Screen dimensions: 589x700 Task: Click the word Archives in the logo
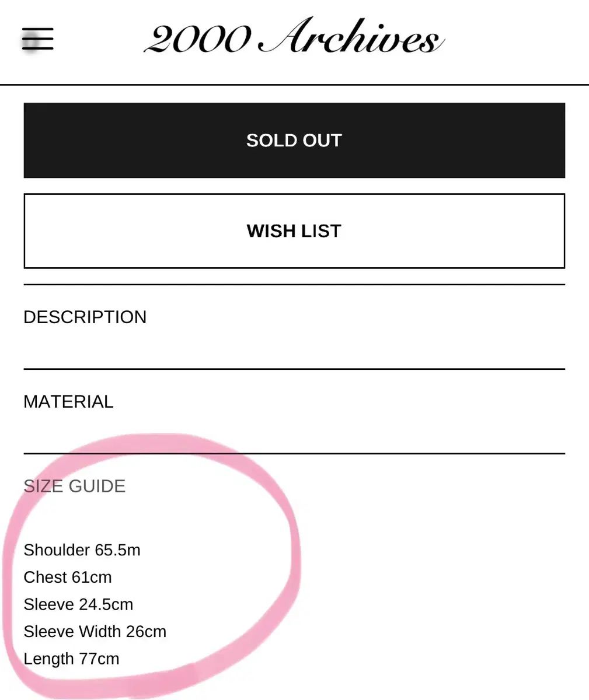coord(350,37)
